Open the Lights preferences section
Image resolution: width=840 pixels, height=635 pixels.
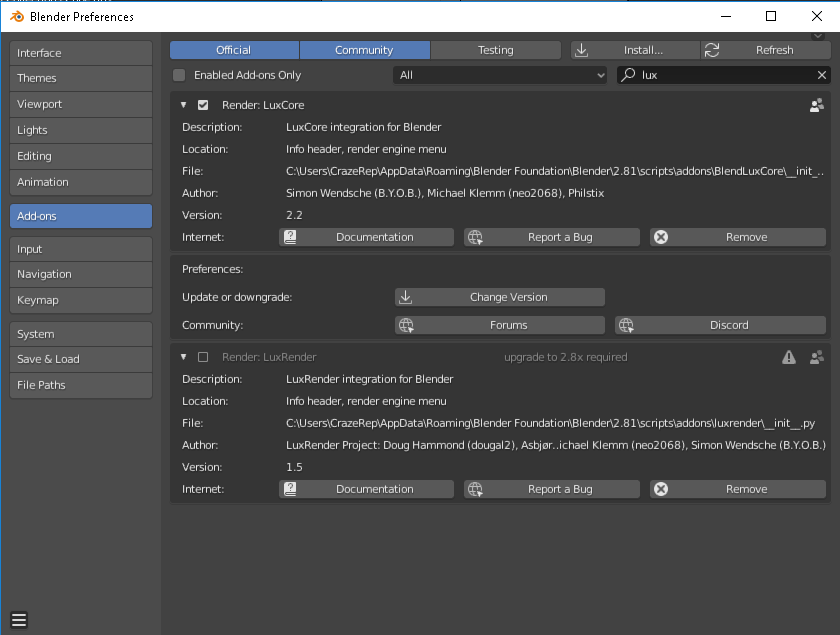(x=81, y=130)
